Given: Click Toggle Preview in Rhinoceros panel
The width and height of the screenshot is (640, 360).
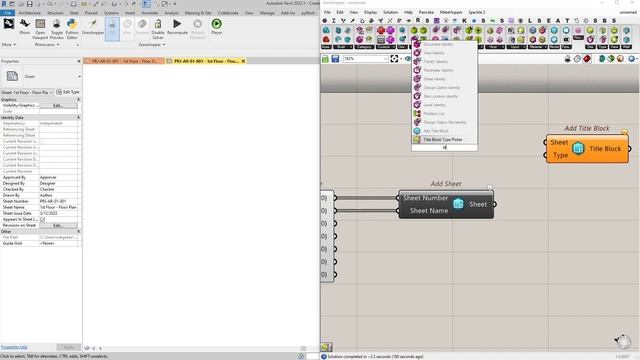Looking at the screenshot, I should 56,29.
